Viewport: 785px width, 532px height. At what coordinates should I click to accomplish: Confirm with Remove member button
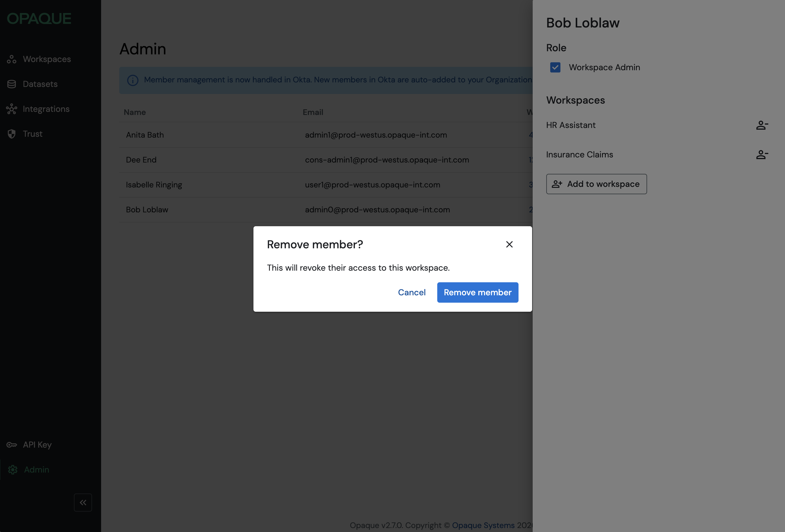coord(477,292)
